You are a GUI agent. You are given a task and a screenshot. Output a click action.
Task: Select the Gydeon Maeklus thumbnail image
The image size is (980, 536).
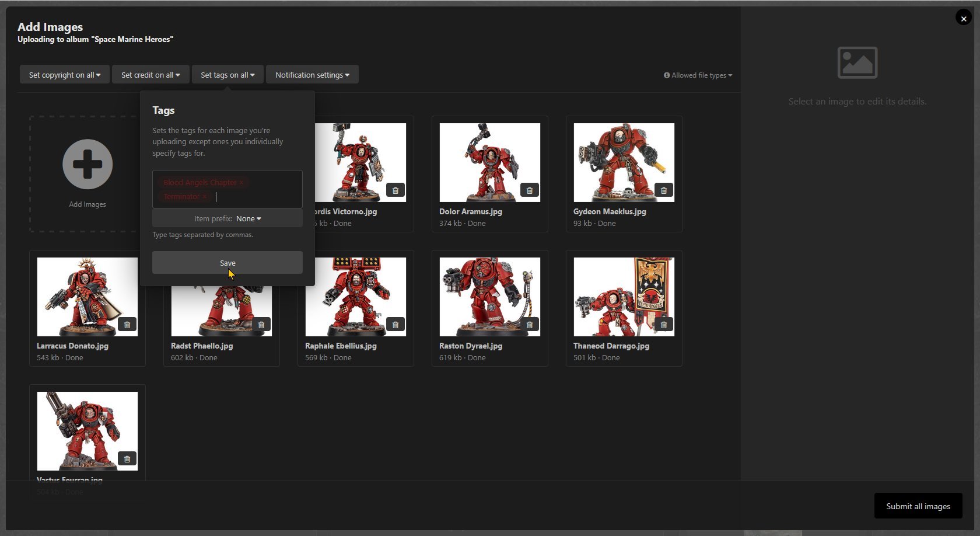[624, 162]
